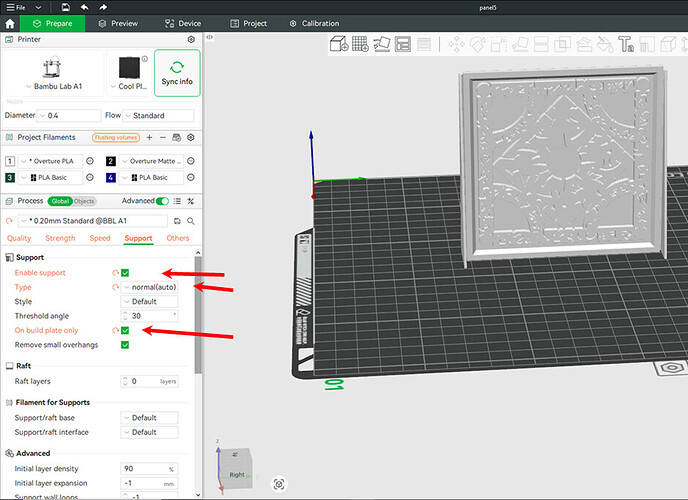This screenshot has width=688, height=500.
Task: Open the support Style dropdown
Action: (x=150, y=302)
